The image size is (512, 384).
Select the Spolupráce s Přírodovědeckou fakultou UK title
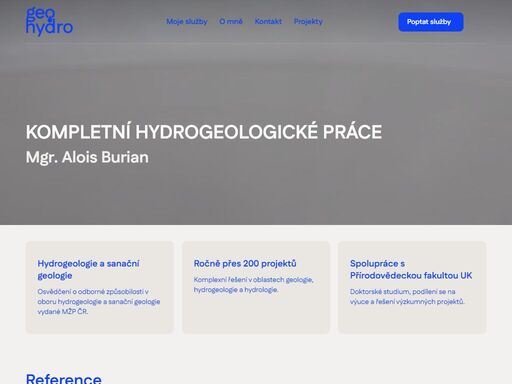(x=411, y=269)
